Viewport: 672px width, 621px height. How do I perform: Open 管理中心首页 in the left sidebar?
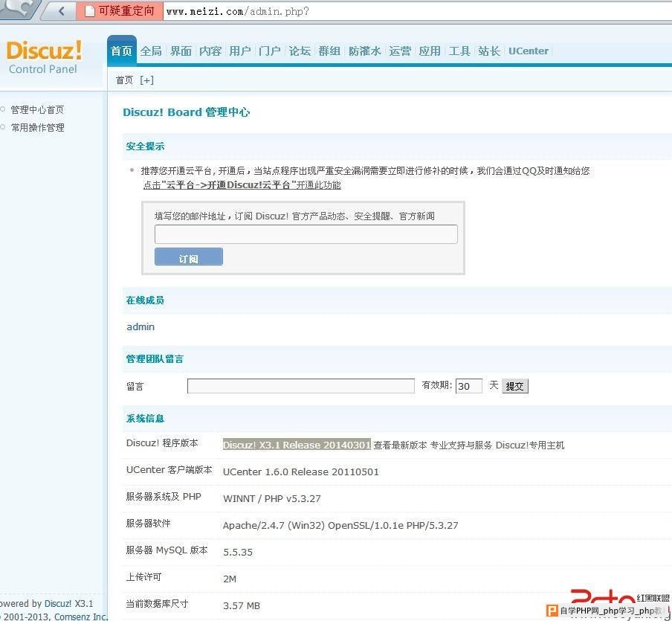pyautogui.click(x=37, y=110)
